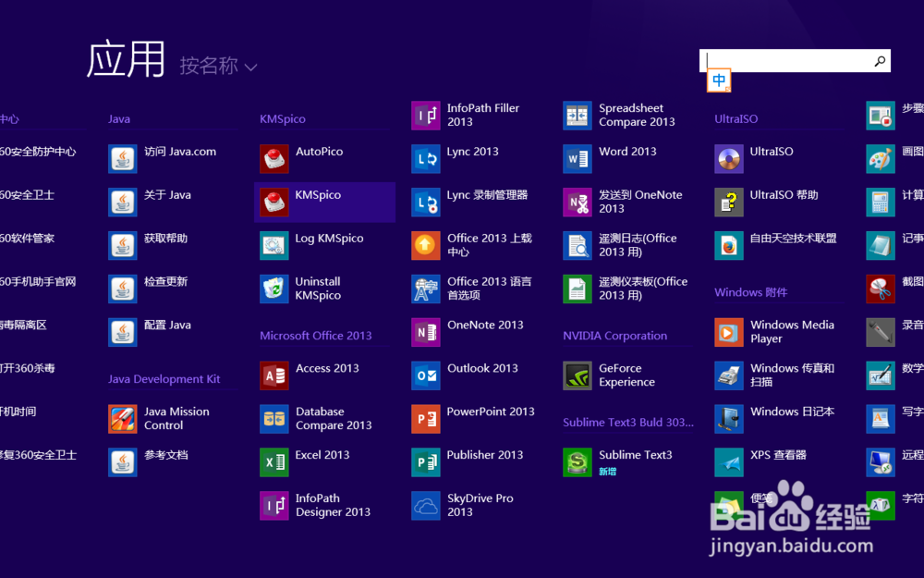The height and width of the screenshot is (578, 924).
Task: Select the Windows 附件 group header
Action: click(750, 292)
